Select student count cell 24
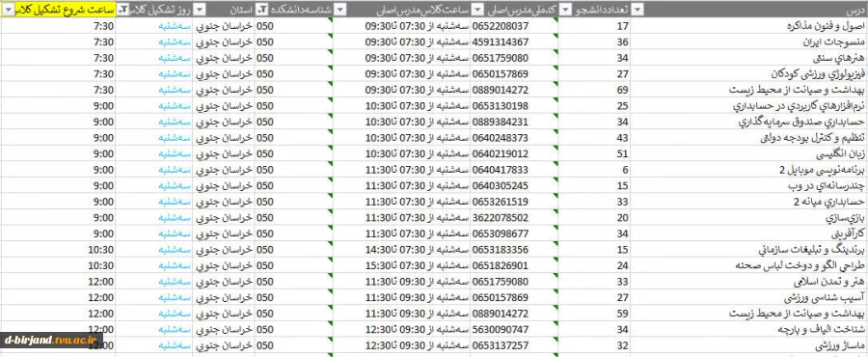The height and width of the screenshot is (357, 868). (x=594, y=265)
